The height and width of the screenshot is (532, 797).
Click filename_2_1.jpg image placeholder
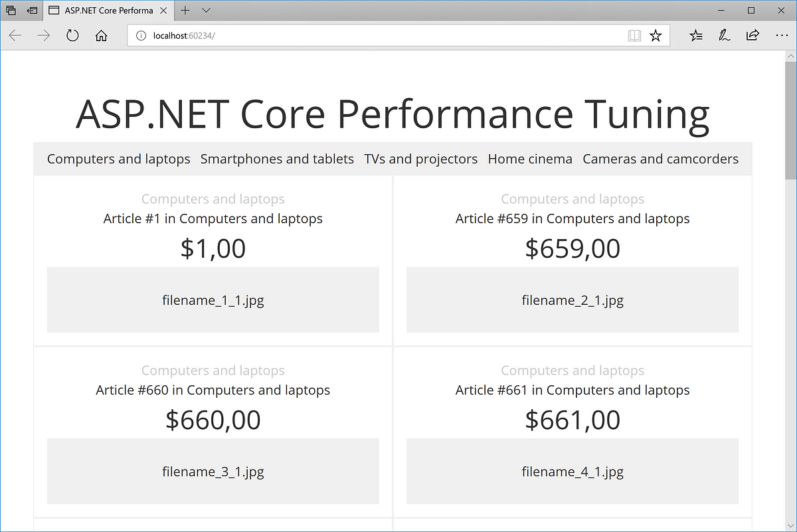click(573, 300)
